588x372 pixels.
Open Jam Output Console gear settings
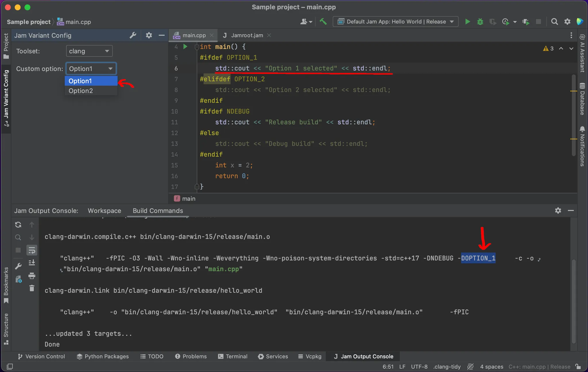pyautogui.click(x=558, y=211)
